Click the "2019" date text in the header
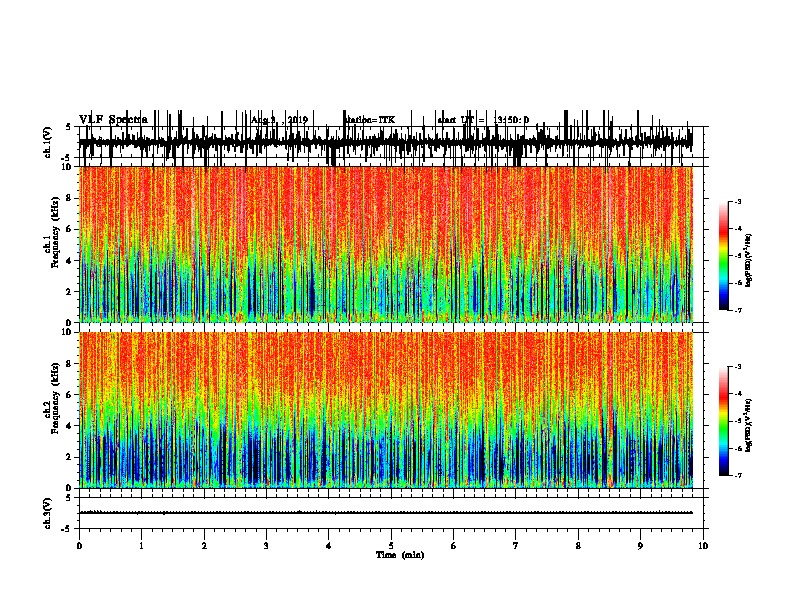This screenshot has height=612, width=792. tap(298, 120)
